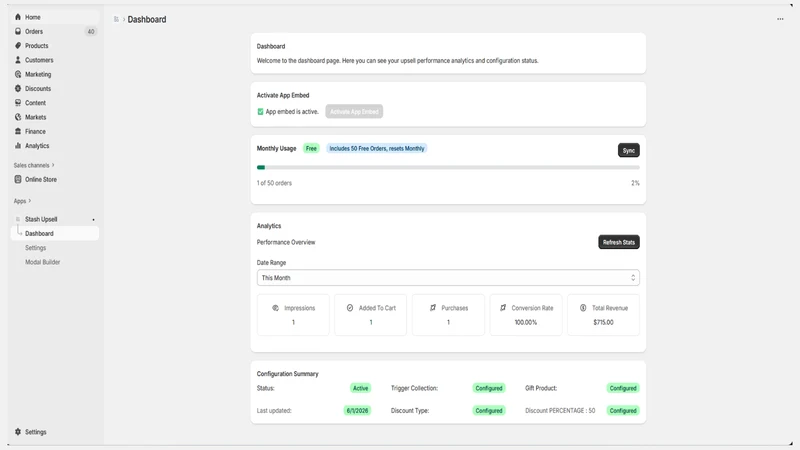Click the breadcrumb app icon before Dashboard

[116, 19]
